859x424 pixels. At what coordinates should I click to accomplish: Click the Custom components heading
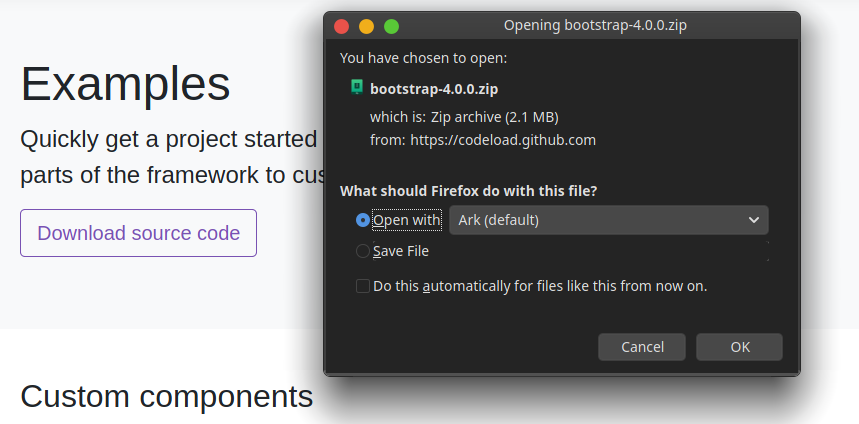click(167, 396)
